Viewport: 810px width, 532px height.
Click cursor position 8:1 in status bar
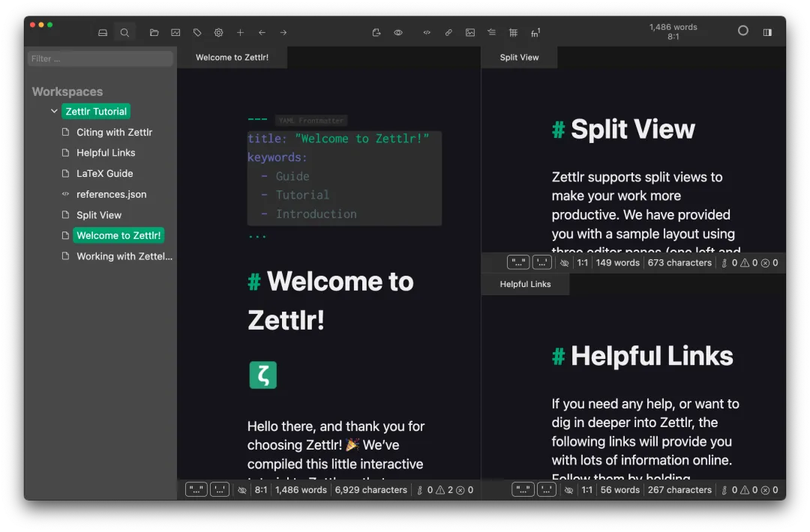261,490
